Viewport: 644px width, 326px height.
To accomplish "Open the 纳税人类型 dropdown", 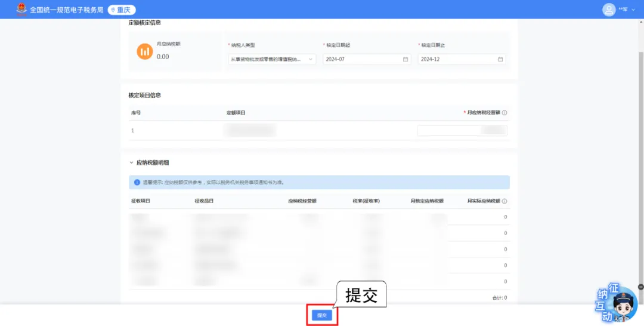I will (272, 59).
